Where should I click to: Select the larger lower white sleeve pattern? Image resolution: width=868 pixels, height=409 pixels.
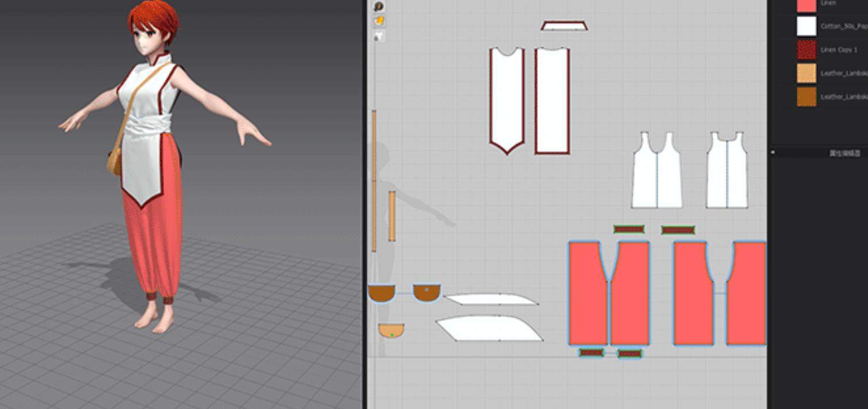[x=489, y=328]
